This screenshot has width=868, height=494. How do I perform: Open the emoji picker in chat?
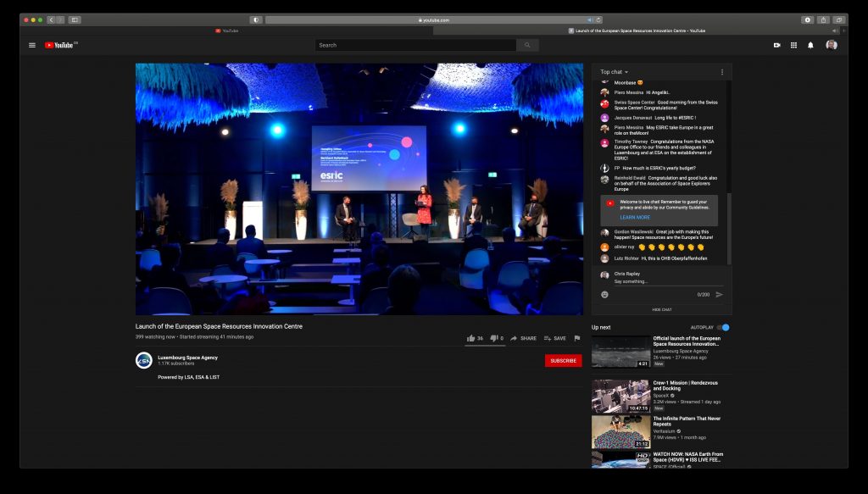[604, 295]
